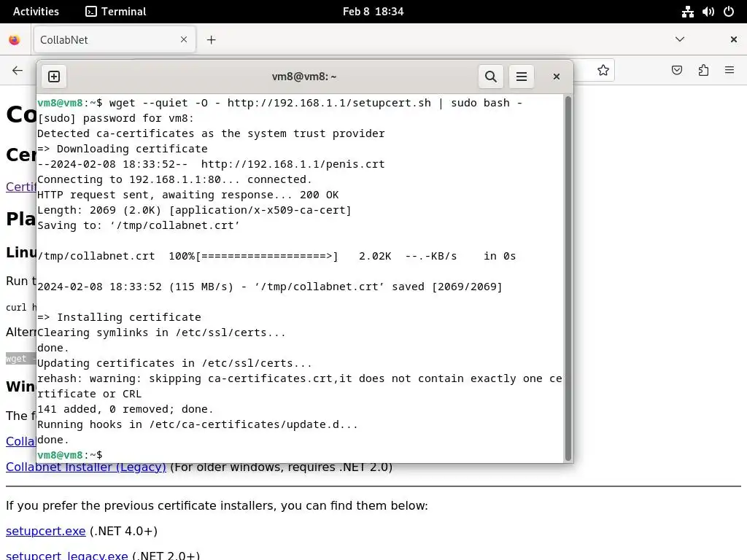This screenshot has height=560, width=747.
Task: Click the 'Detected ca-certificates' line
Action: pos(211,133)
